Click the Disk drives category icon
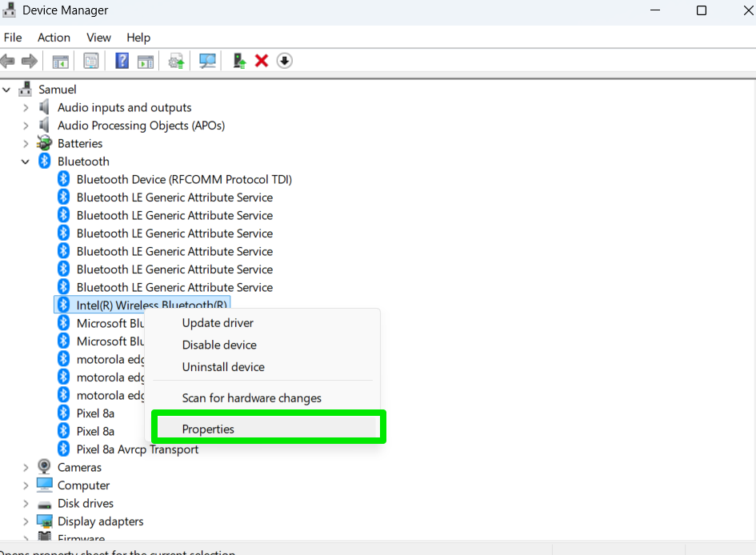 (44, 505)
